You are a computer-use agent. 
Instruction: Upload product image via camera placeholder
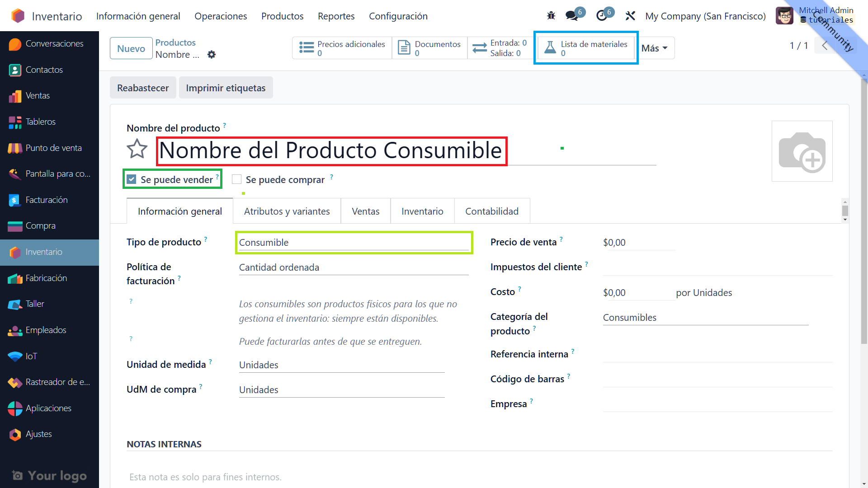(802, 151)
